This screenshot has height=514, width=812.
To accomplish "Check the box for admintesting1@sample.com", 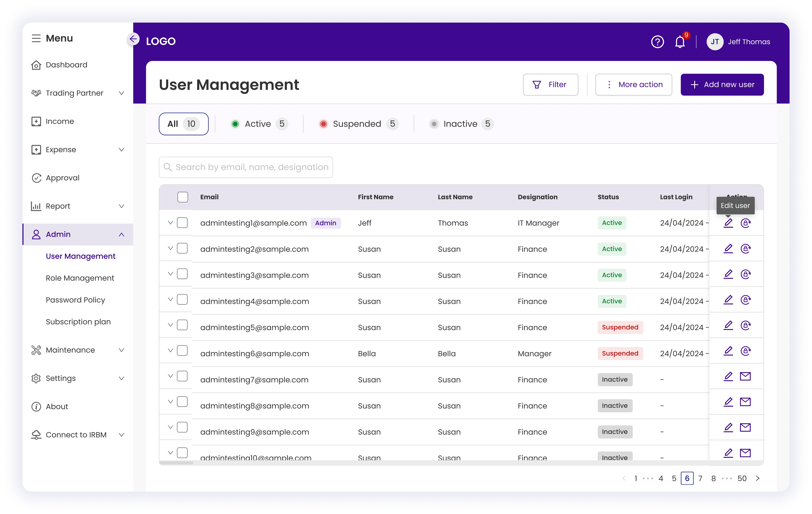I will [x=182, y=223].
